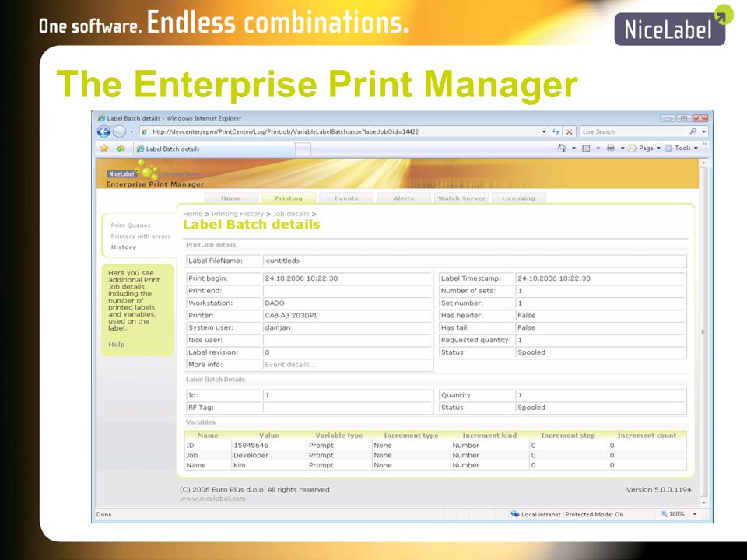Click the Workstation value DADO
Viewport: 747px width, 560px height.
(x=275, y=303)
